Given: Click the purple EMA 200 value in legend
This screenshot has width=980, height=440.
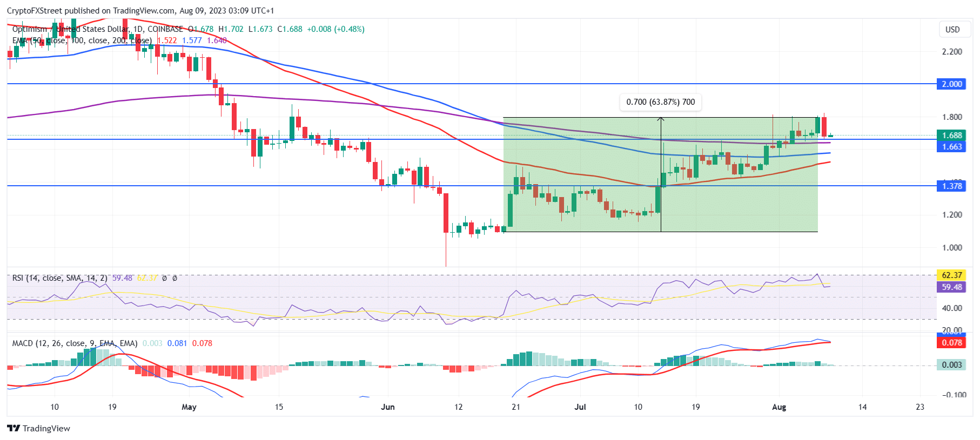Looking at the screenshot, I should (217, 40).
